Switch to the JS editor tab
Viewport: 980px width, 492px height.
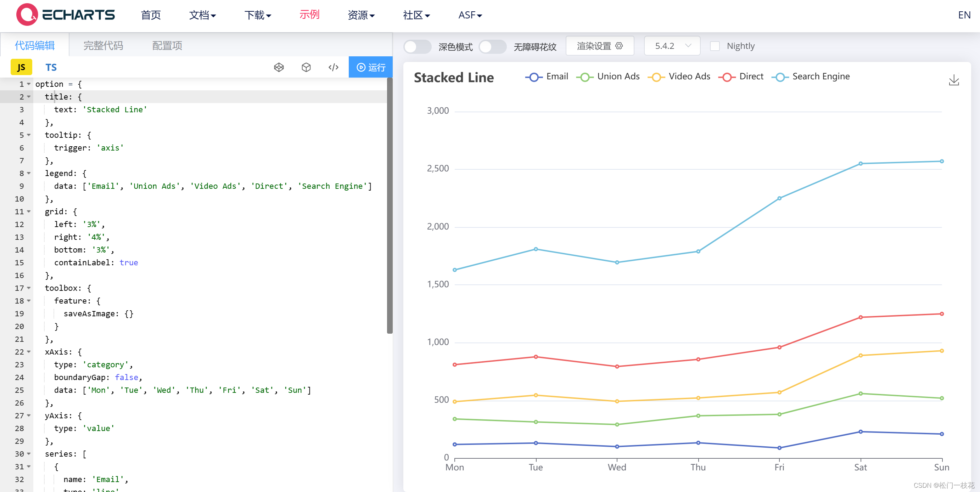tap(21, 67)
